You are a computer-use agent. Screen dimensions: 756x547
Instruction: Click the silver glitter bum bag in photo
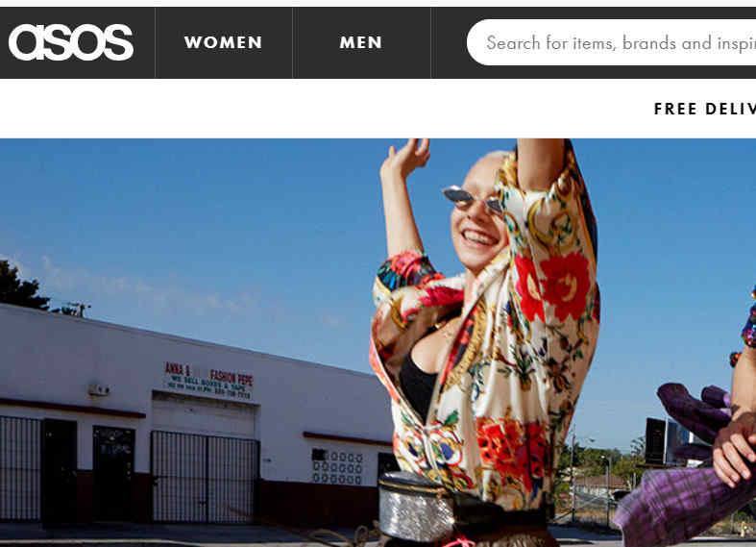pos(416,507)
